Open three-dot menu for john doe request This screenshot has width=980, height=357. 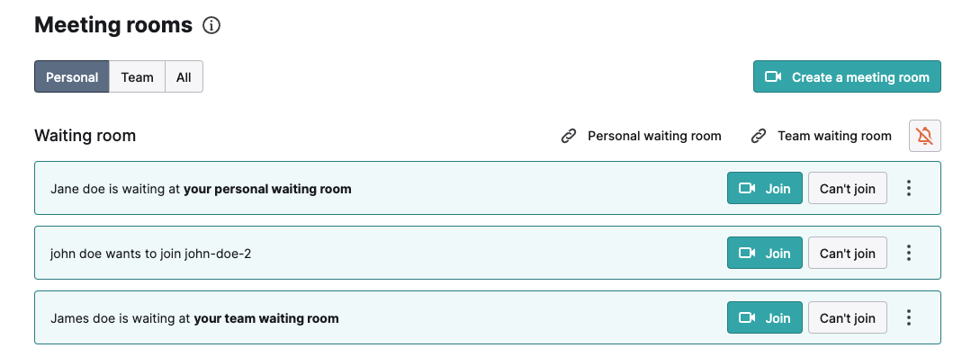click(909, 253)
